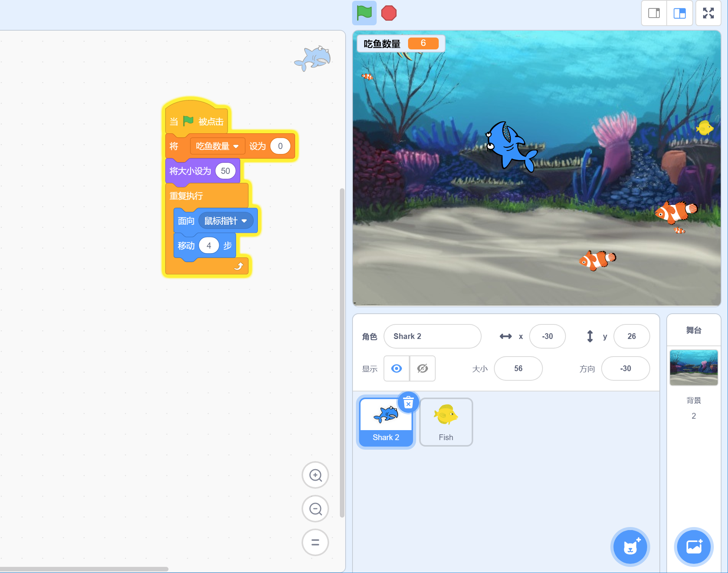Zoom in the code workspace
728x573 pixels.
315,475
